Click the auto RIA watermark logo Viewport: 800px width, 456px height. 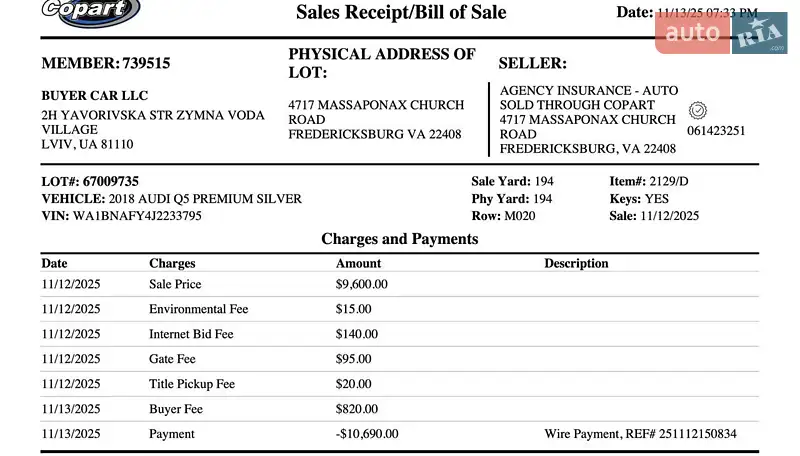click(x=721, y=33)
